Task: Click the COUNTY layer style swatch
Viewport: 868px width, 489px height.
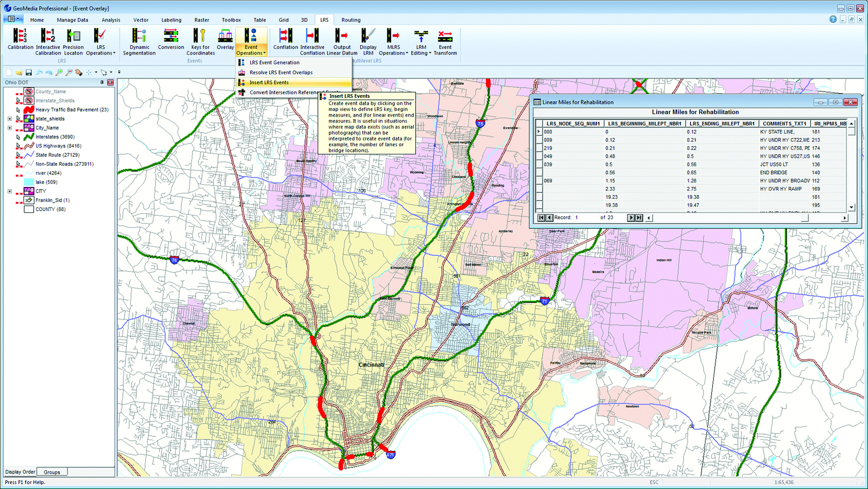Action: coord(29,209)
